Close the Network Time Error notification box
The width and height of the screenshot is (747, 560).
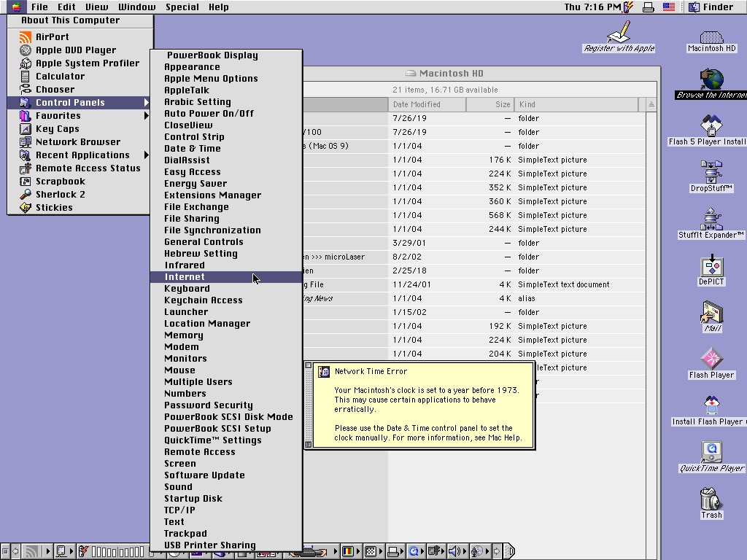309,365
